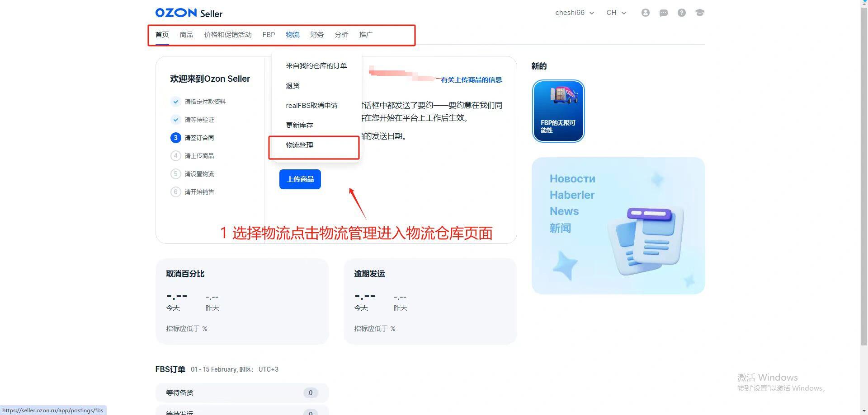Viewport: 868px width, 415px height.
Task: Open the 分析 tab
Action: click(x=341, y=35)
